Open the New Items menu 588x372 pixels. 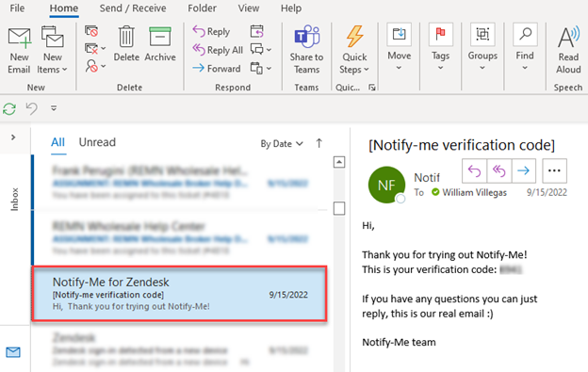pos(52,51)
